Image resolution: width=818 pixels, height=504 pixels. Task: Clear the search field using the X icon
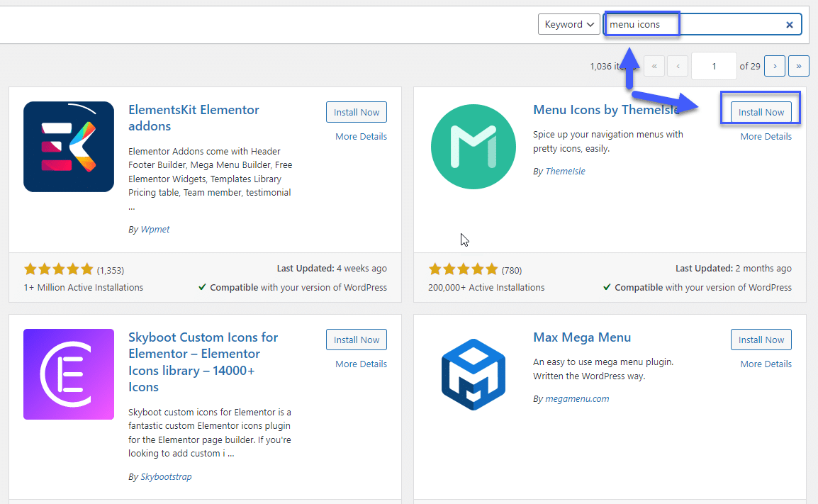(x=789, y=24)
